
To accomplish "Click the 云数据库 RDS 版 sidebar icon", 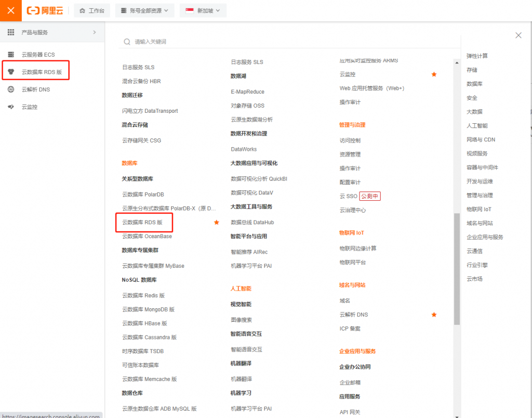I will (x=11, y=72).
